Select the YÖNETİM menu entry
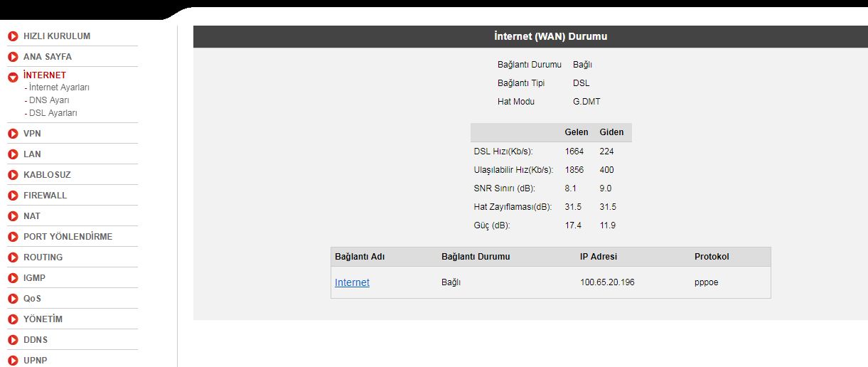Image resolution: width=868 pixels, height=367 pixels. click(x=43, y=319)
